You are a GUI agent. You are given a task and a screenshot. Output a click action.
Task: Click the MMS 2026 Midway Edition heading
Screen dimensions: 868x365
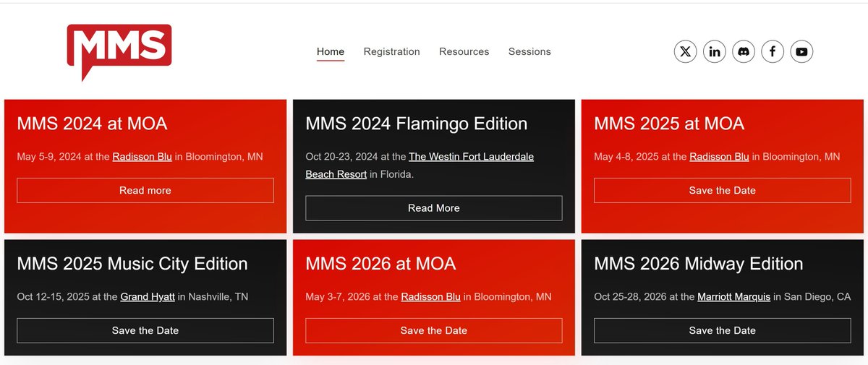[699, 264]
